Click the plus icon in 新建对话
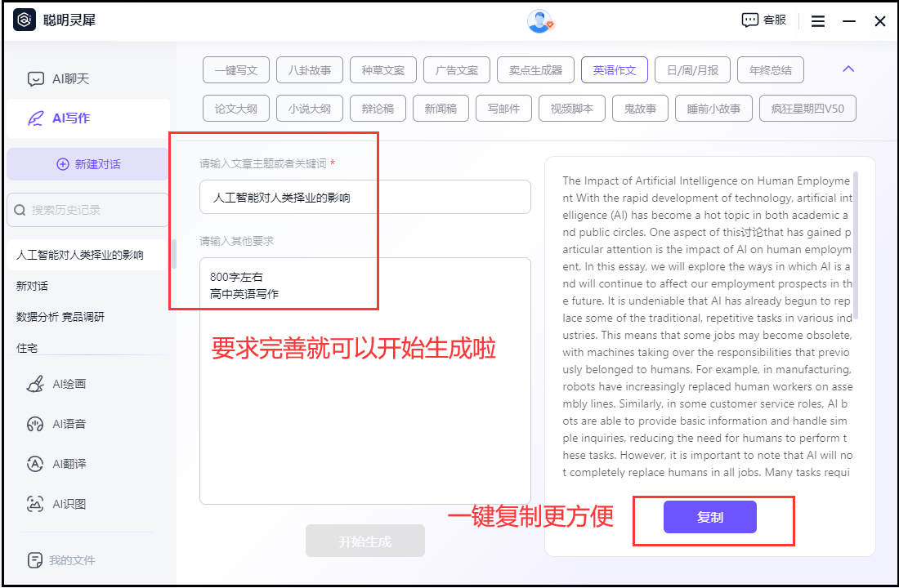The height and width of the screenshot is (588, 899). coord(62,164)
